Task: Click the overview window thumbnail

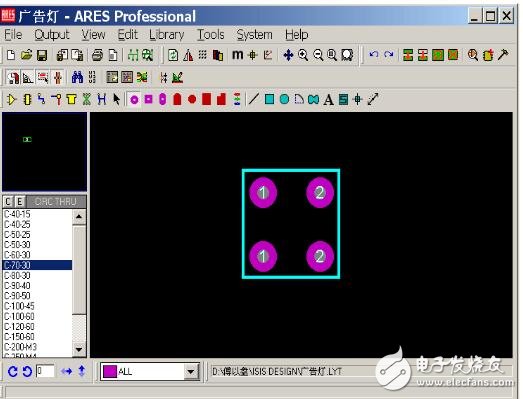Action: coord(44,152)
